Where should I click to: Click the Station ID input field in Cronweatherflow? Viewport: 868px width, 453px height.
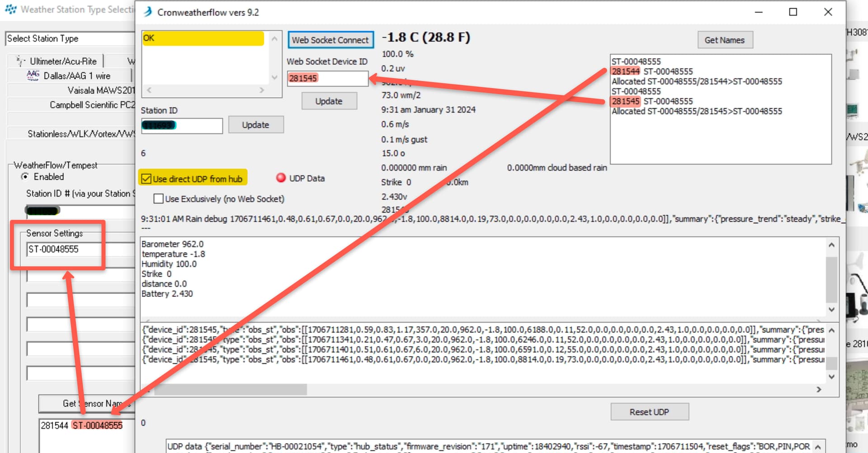182,125
